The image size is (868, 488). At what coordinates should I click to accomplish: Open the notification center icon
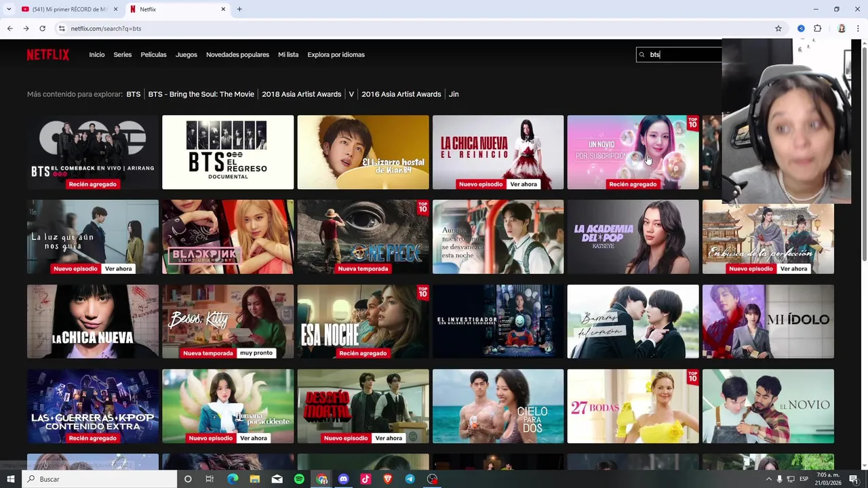854,479
